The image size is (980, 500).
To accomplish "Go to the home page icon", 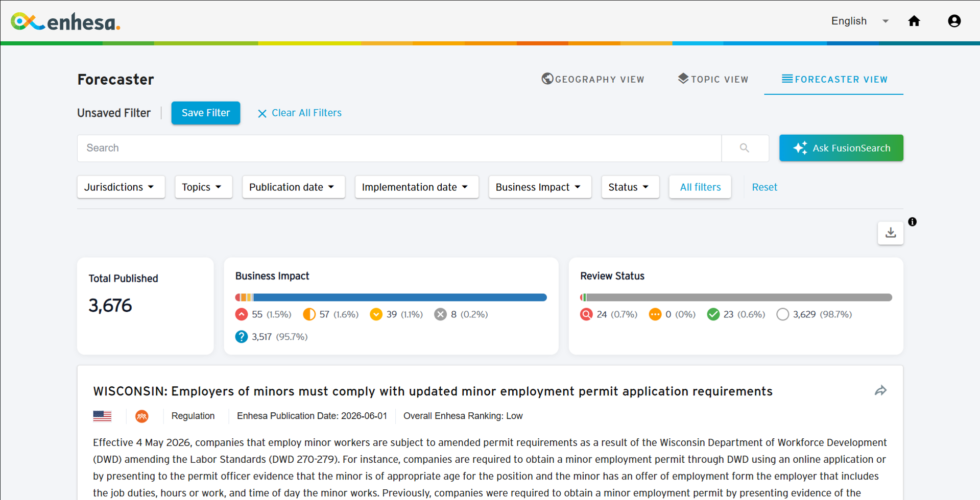I will (x=914, y=21).
